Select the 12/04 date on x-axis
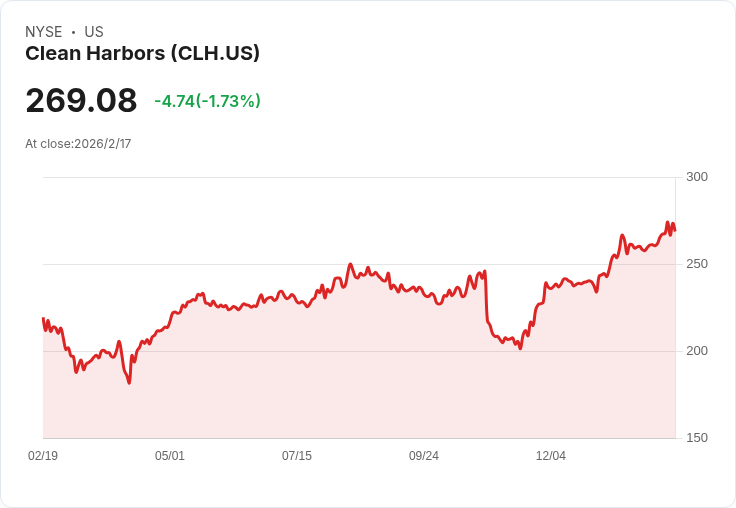This screenshot has width=736, height=508. point(551,455)
